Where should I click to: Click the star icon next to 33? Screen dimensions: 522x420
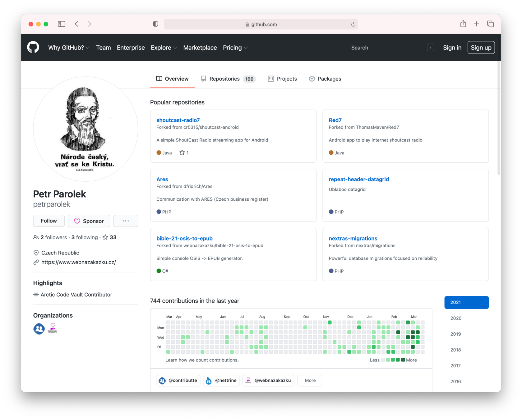[x=105, y=237]
